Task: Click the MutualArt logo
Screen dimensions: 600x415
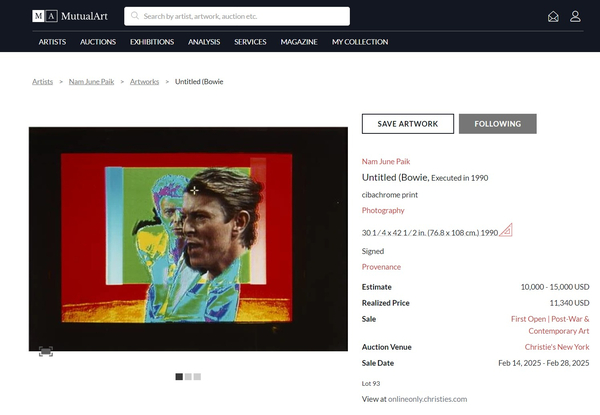Action: (x=70, y=16)
